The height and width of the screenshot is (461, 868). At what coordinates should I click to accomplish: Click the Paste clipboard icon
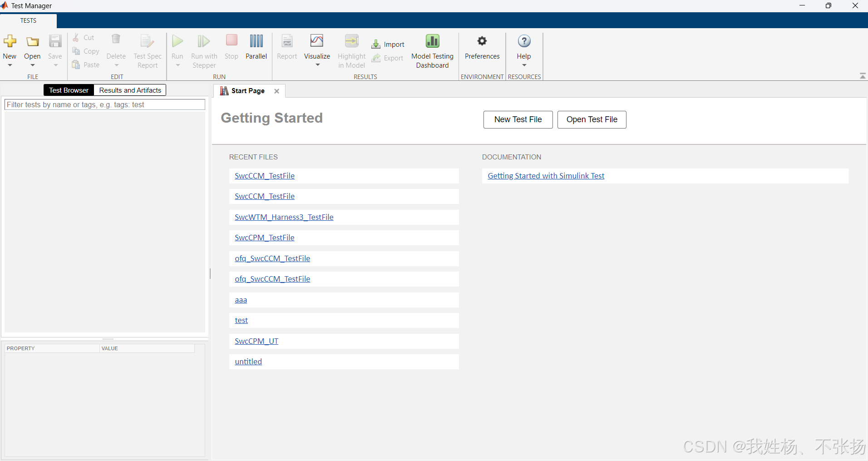76,65
